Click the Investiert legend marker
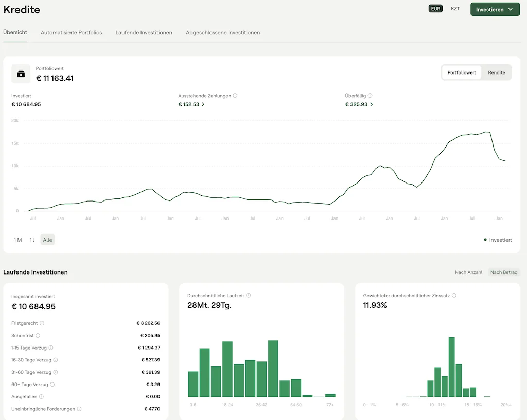The height and width of the screenshot is (420, 527). (485, 240)
